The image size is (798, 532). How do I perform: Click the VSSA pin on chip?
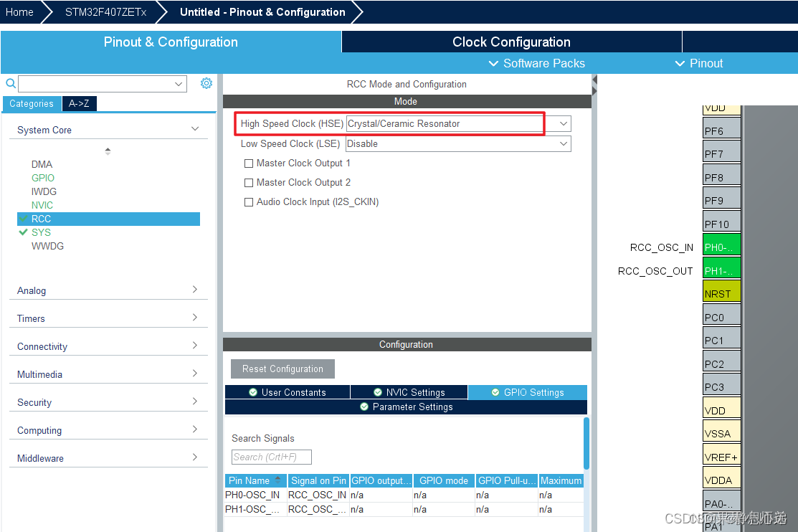tap(722, 431)
